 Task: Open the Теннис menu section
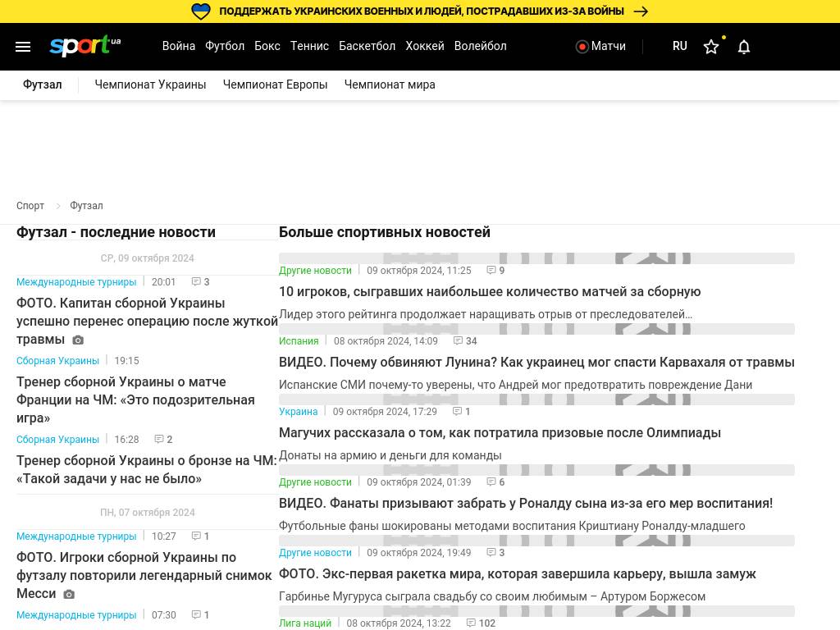pyautogui.click(x=309, y=47)
